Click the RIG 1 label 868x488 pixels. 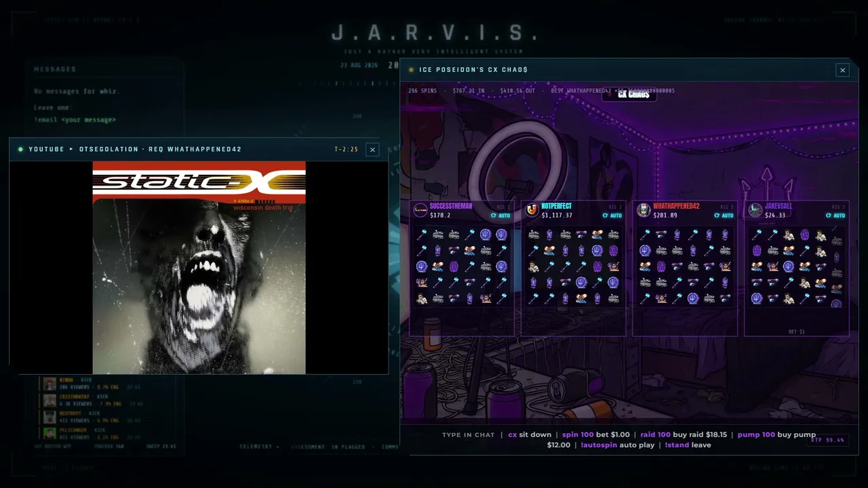click(503, 207)
